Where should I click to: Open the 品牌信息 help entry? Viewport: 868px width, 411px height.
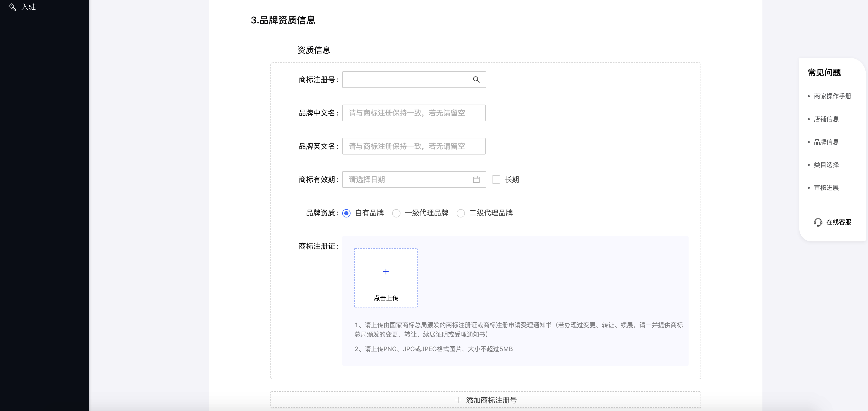[826, 142]
